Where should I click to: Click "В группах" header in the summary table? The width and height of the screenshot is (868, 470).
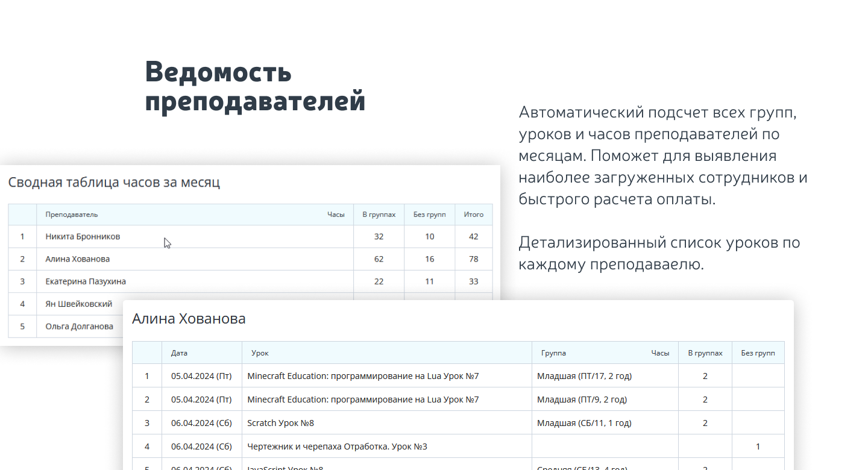(x=379, y=215)
